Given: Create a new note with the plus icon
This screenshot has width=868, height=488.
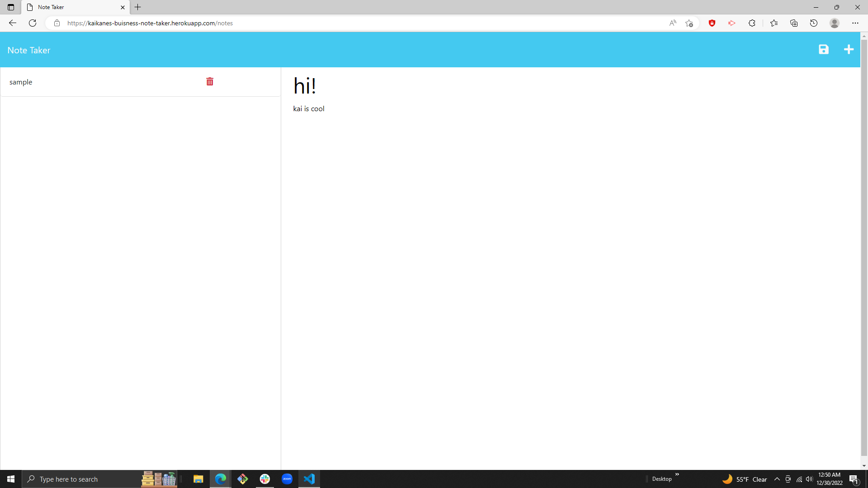Looking at the screenshot, I should tap(849, 49).
